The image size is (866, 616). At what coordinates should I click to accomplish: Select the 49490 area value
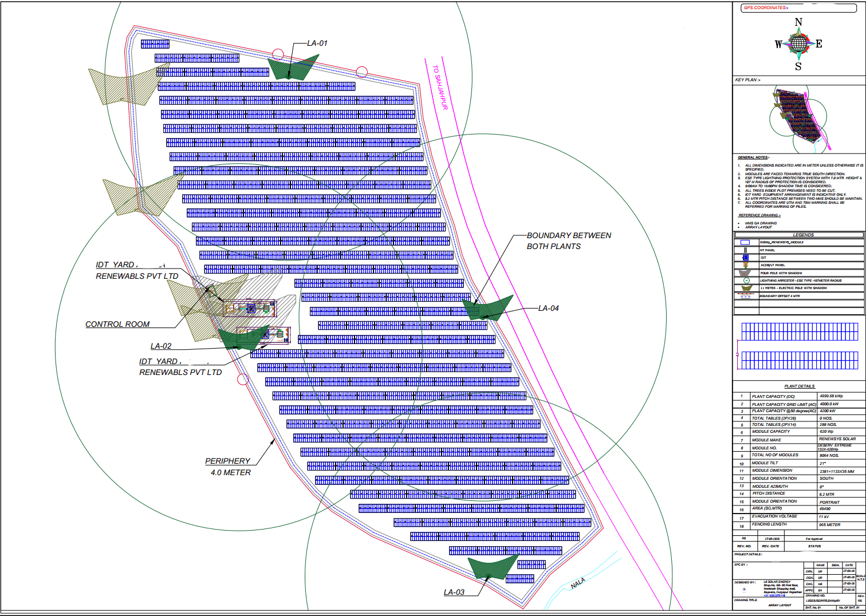click(x=825, y=509)
